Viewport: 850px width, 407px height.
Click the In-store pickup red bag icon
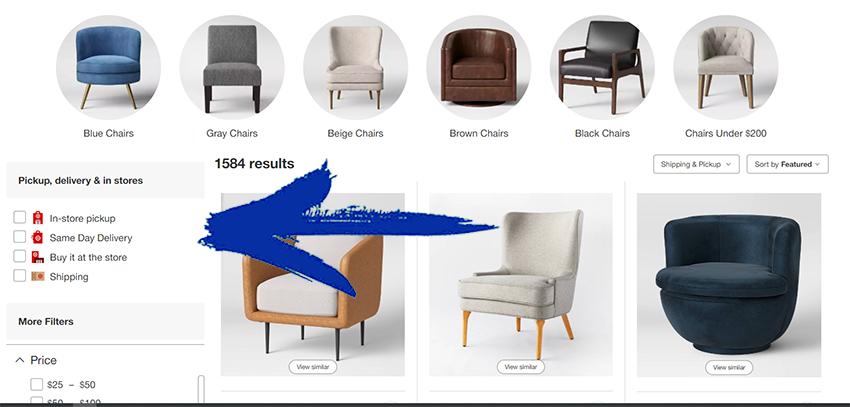coord(37,218)
